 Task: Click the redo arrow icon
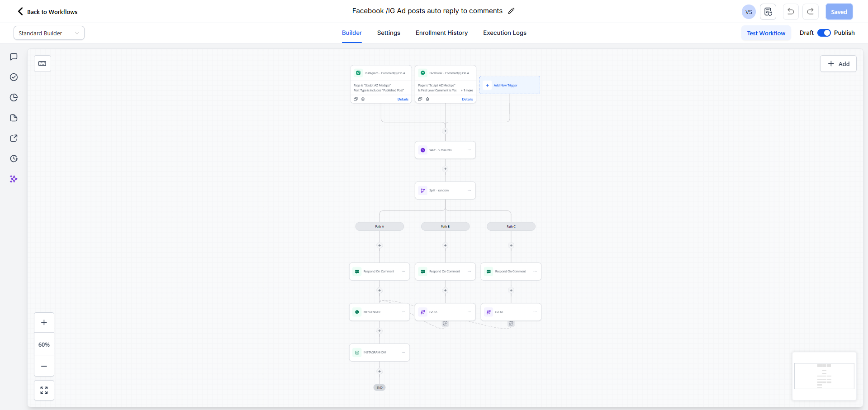(x=811, y=12)
